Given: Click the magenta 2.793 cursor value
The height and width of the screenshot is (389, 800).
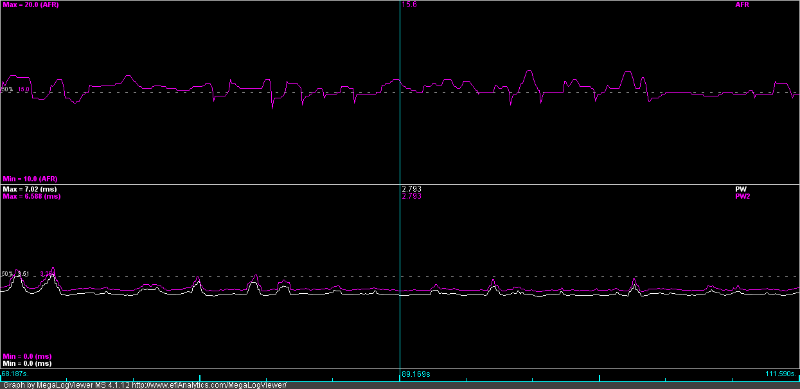Looking at the screenshot, I should tap(411, 196).
